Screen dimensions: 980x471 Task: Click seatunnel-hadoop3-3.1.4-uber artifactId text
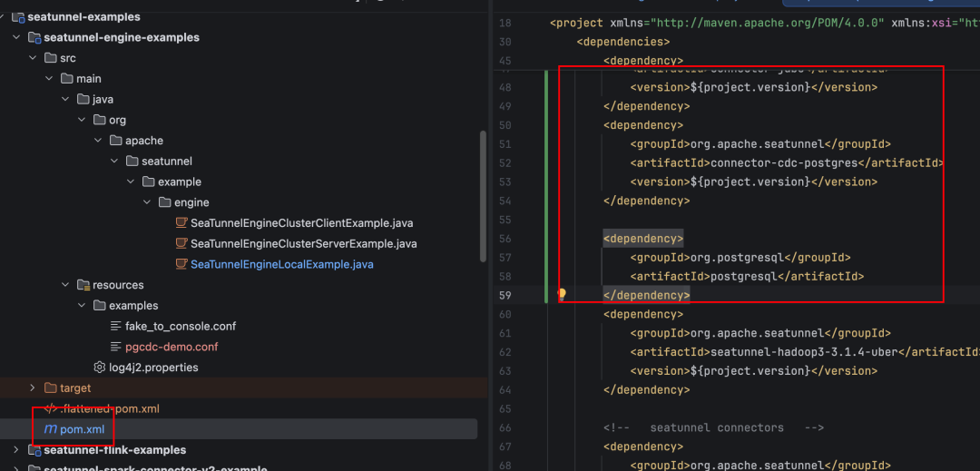point(804,352)
